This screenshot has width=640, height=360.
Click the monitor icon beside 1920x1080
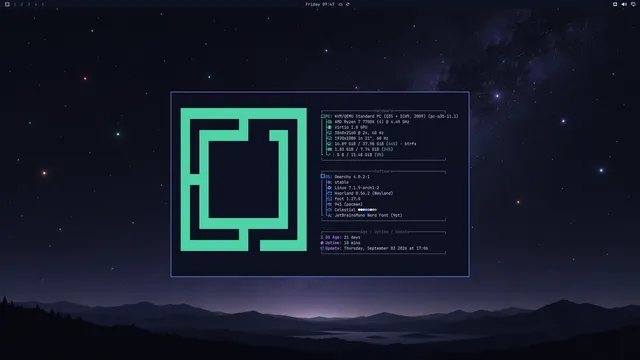point(330,138)
